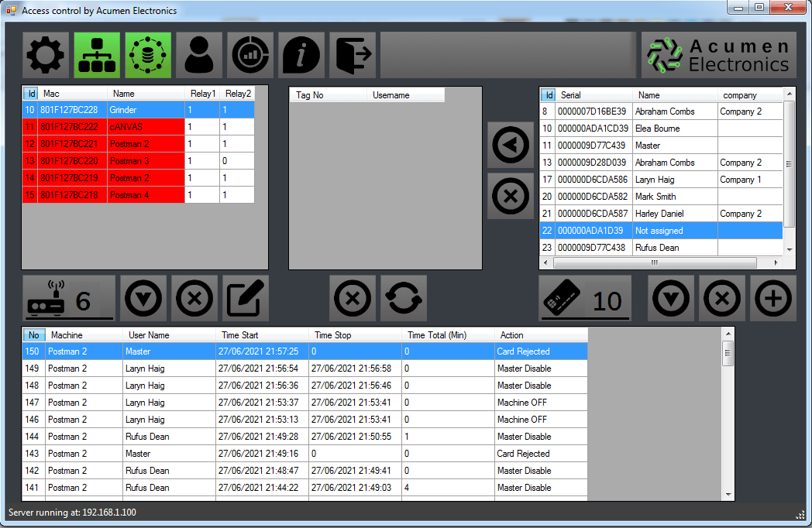812x528 pixels.
Task: Click the refresh icon below tag list
Action: click(404, 298)
